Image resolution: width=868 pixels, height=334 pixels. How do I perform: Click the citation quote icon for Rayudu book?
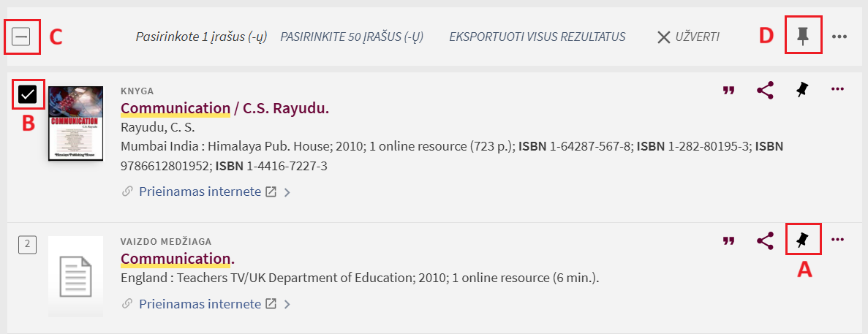[x=728, y=91]
